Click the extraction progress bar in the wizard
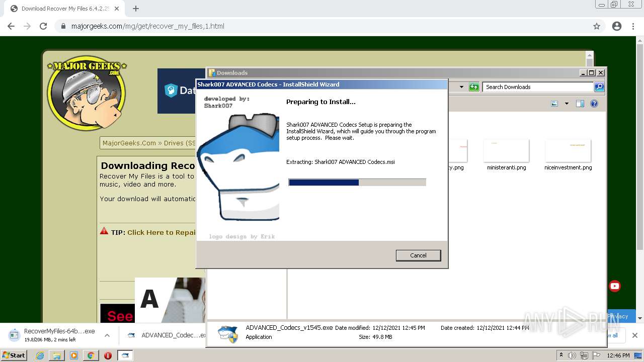This screenshot has width=644, height=362. 357,182
